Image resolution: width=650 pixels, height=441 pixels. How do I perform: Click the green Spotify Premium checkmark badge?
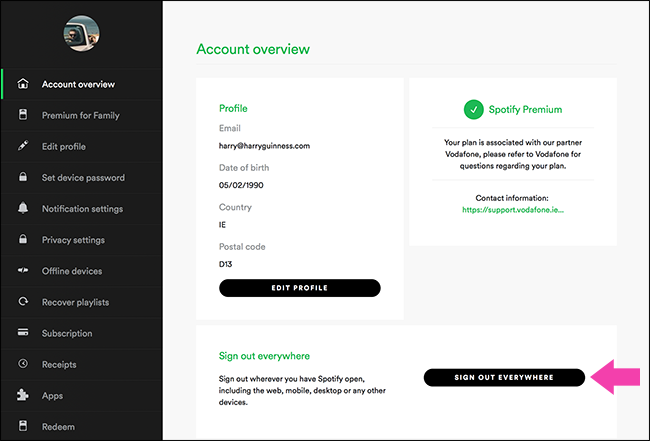[473, 109]
